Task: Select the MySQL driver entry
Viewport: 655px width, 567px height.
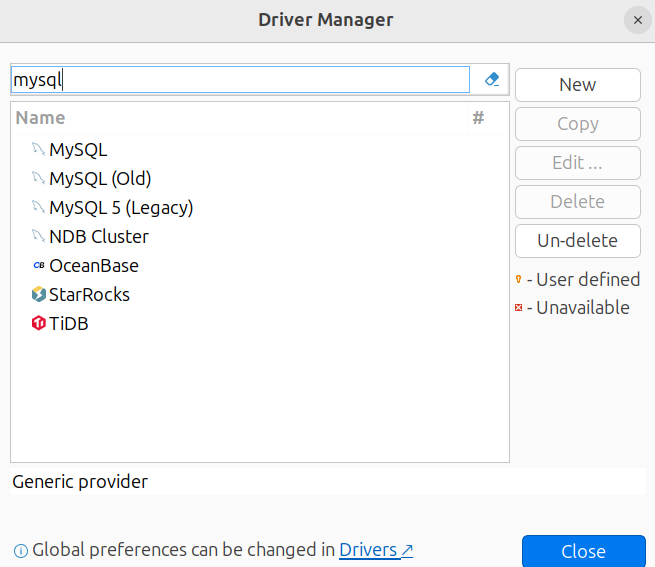Action: coord(78,150)
